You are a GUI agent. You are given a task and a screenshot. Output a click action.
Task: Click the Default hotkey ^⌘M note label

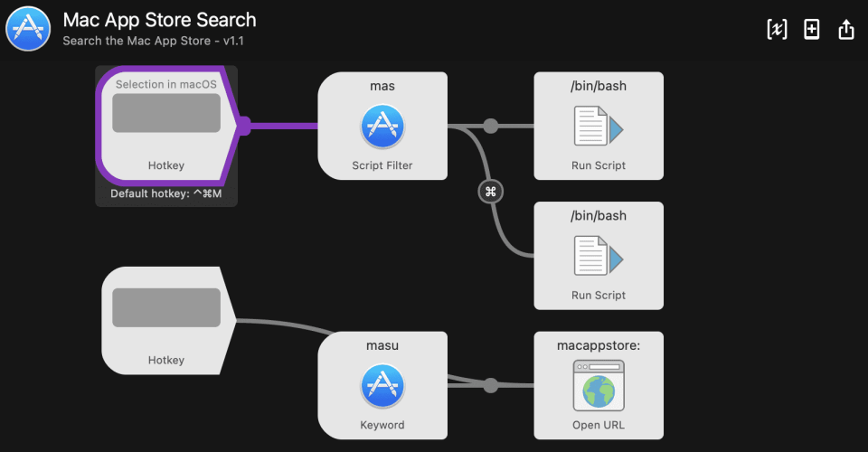tap(166, 193)
